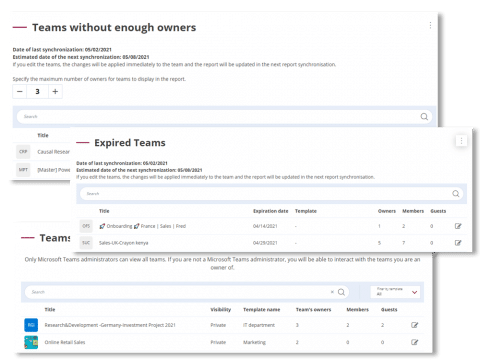Select the Online Retail Sales title
The image size is (480, 360).
click(65, 342)
